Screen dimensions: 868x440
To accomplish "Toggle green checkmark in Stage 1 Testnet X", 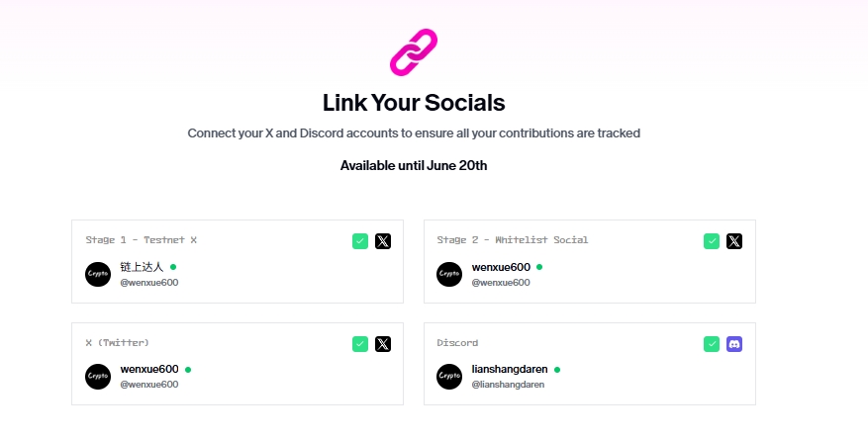I will [360, 241].
